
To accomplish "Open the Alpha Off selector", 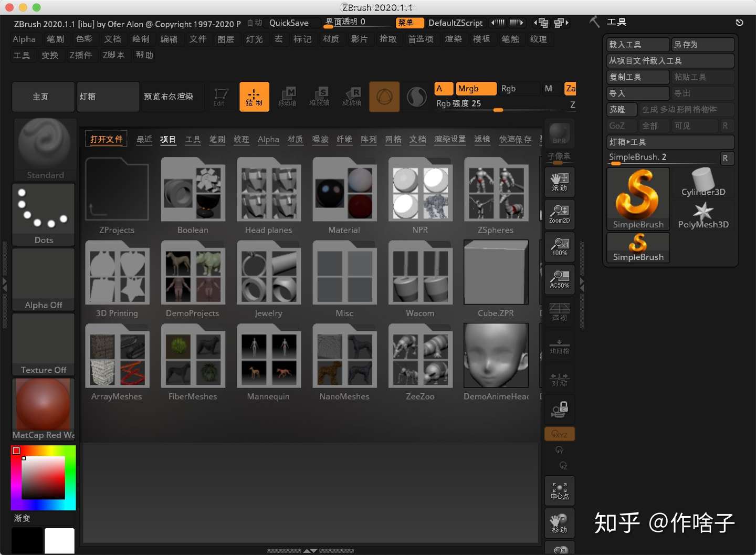I will [44, 279].
